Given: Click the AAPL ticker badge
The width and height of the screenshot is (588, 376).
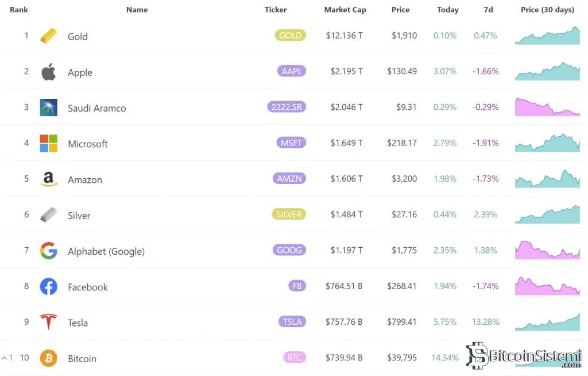Looking at the screenshot, I should point(291,71).
